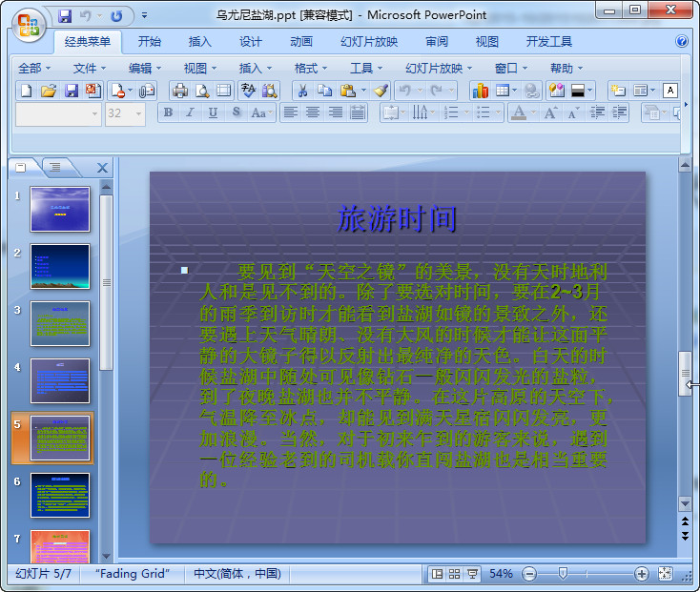Switch to Normal view in status bar
Screen dimensions: 700x592
pyautogui.click(x=437, y=574)
